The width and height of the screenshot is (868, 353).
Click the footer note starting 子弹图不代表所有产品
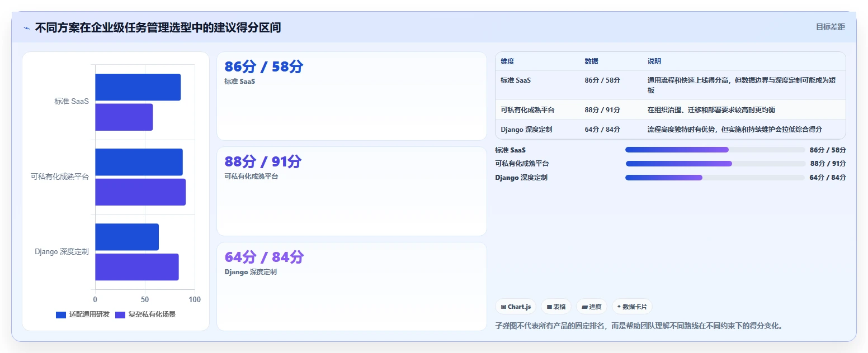coord(639,326)
